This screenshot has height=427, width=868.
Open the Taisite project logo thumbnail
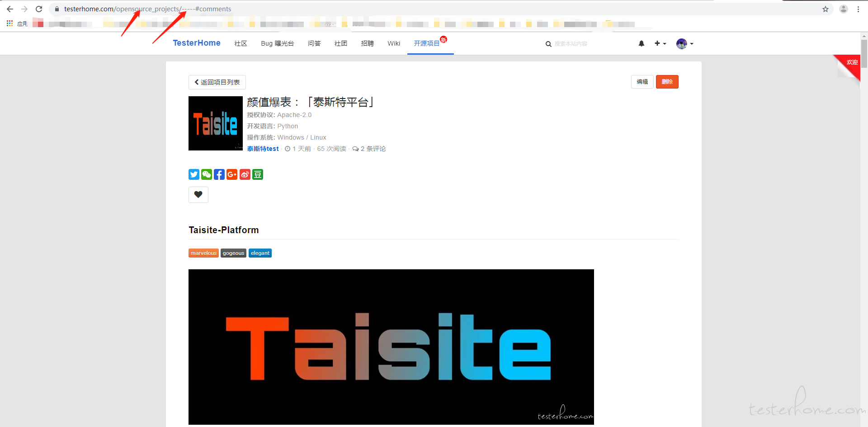[x=216, y=123]
